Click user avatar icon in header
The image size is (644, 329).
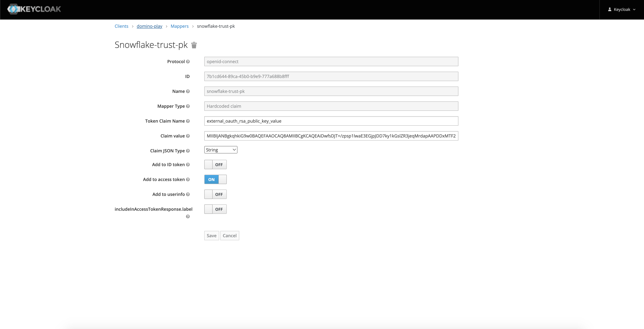610,9
